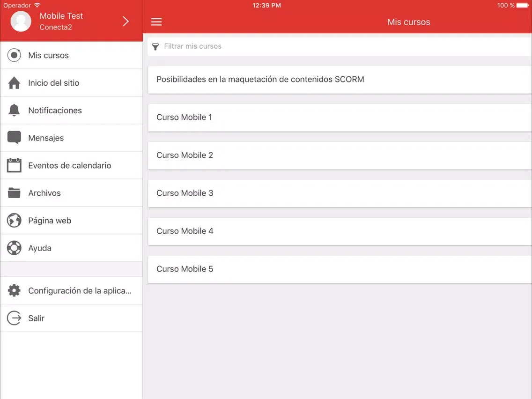Click the lifebuoy Ayuda icon
532x399 pixels.
coord(15,248)
